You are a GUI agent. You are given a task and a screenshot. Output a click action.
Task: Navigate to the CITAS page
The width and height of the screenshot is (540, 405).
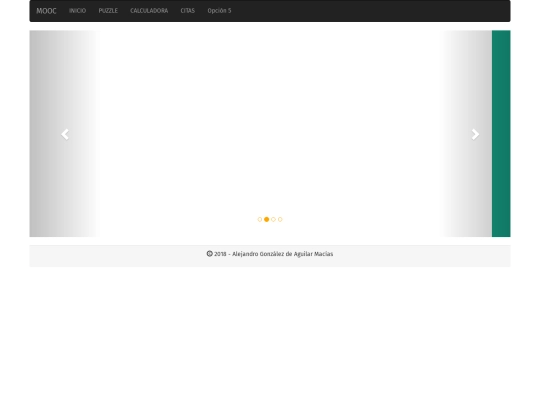click(x=188, y=11)
